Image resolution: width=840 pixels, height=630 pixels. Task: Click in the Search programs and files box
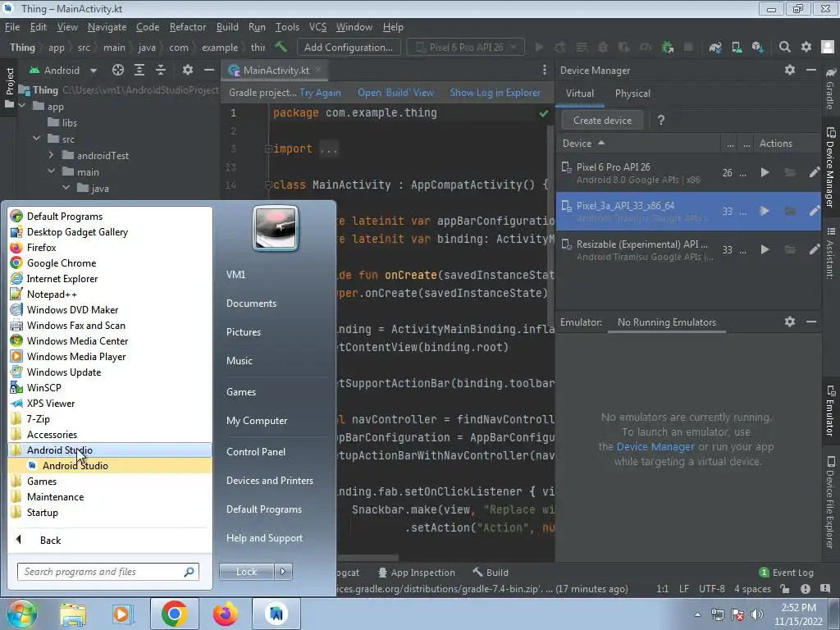pos(107,572)
